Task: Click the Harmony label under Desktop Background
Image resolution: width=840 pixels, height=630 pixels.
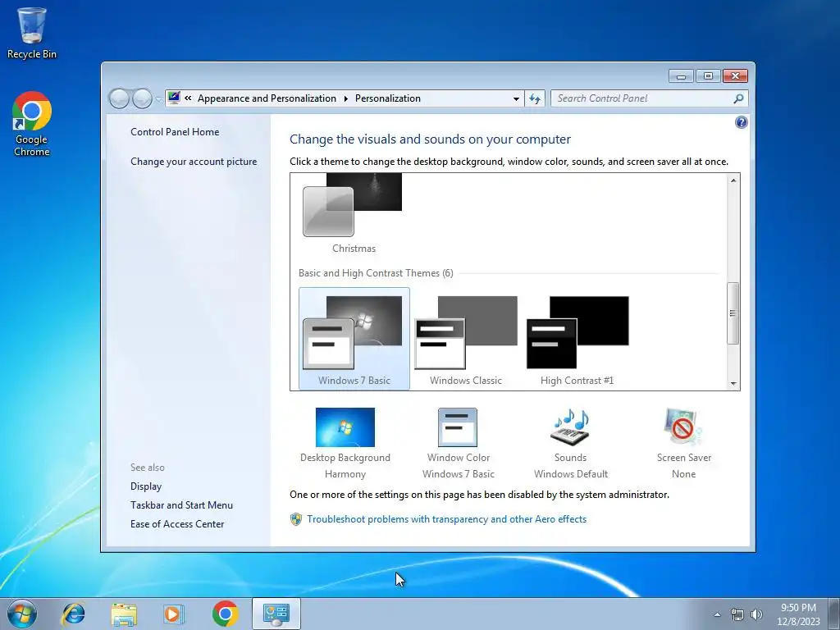Action: tap(345, 474)
